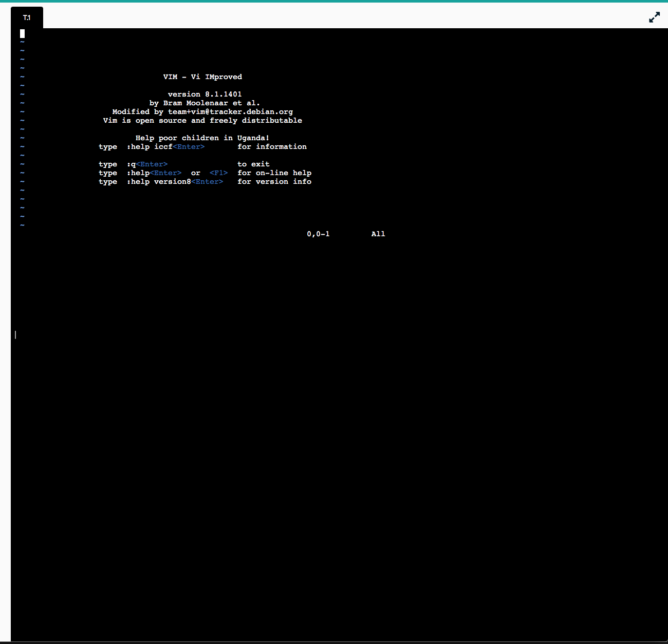The width and height of the screenshot is (668, 644).
Task: Click the Vim block cursor on first line
Action: pyautogui.click(x=23, y=33)
